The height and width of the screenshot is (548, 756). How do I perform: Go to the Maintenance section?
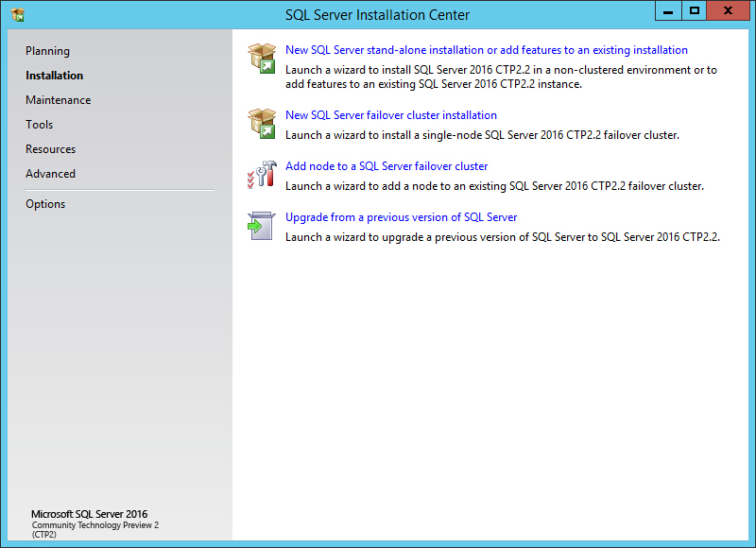[59, 100]
